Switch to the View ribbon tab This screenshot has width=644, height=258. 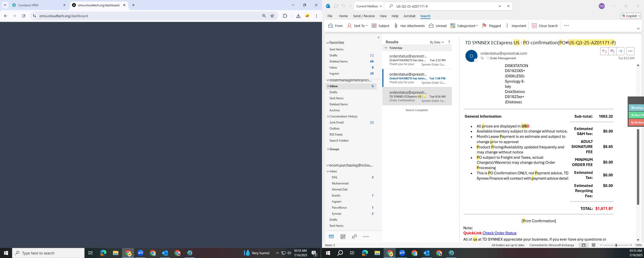(383, 16)
